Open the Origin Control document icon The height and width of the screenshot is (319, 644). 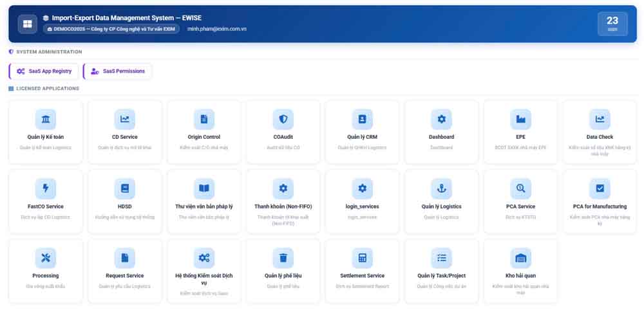(x=204, y=120)
